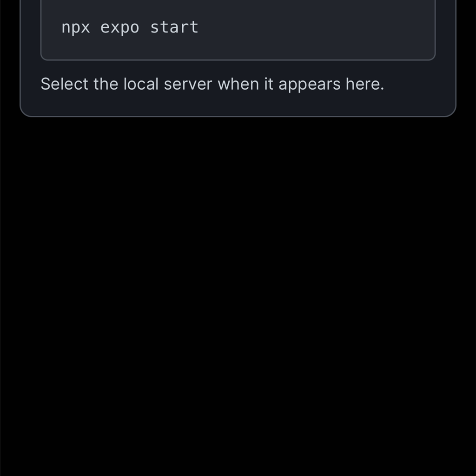
Task: Click the bottom border of the code block
Action: (x=238, y=60)
